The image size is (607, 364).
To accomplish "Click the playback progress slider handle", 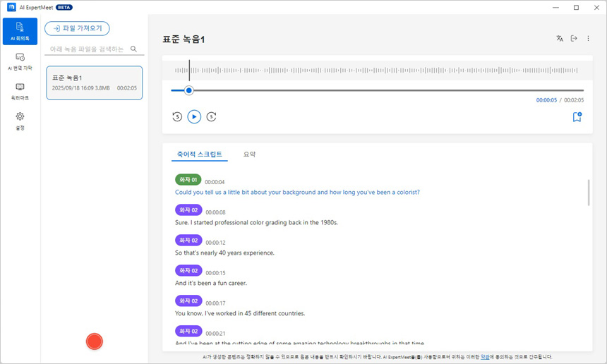I will tap(188, 90).
